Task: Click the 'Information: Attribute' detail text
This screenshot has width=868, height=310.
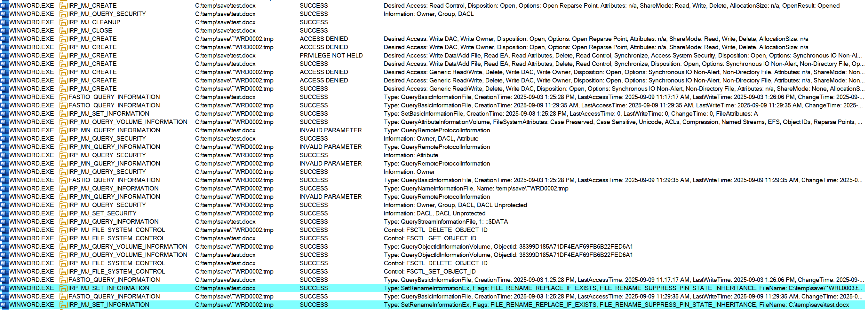Action: (411, 155)
